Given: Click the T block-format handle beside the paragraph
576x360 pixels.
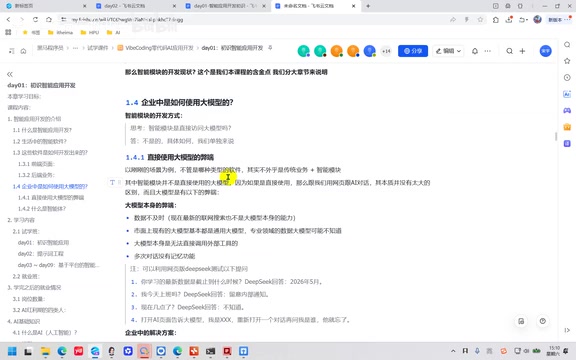Looking at the screenshot, I should (x=112, y=182).
